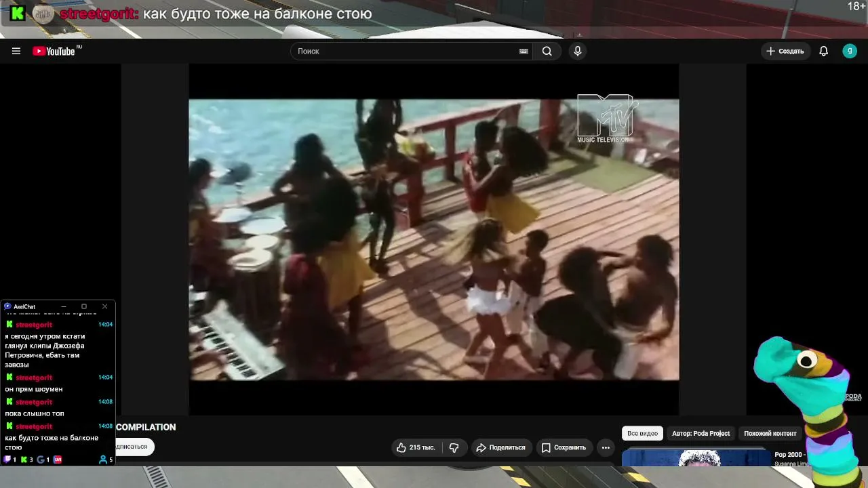Open the suggested Pop 2000 video thumbnail
The image size is (868, 488).
(x=696, y=458)
